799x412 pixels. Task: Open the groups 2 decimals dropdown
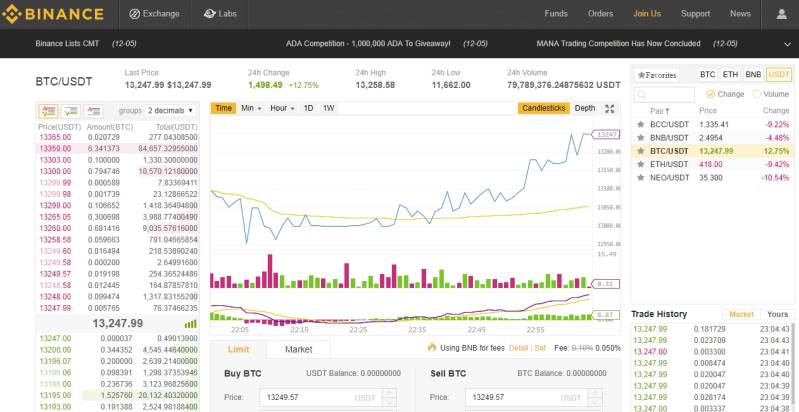170,111
